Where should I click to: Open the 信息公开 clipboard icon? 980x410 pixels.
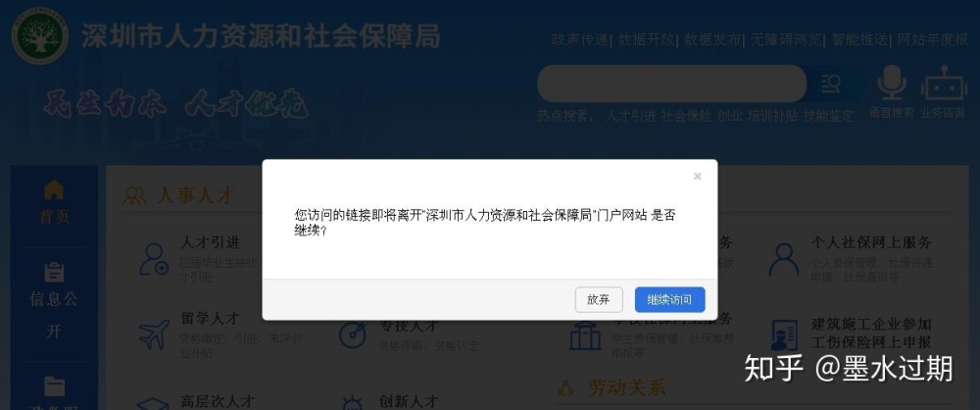(x=54, y=273)
